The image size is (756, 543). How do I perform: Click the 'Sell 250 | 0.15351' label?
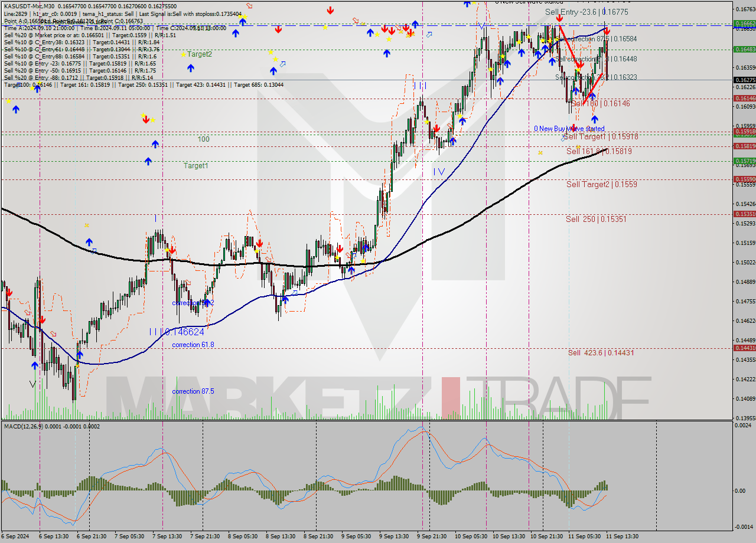[596, 219]
